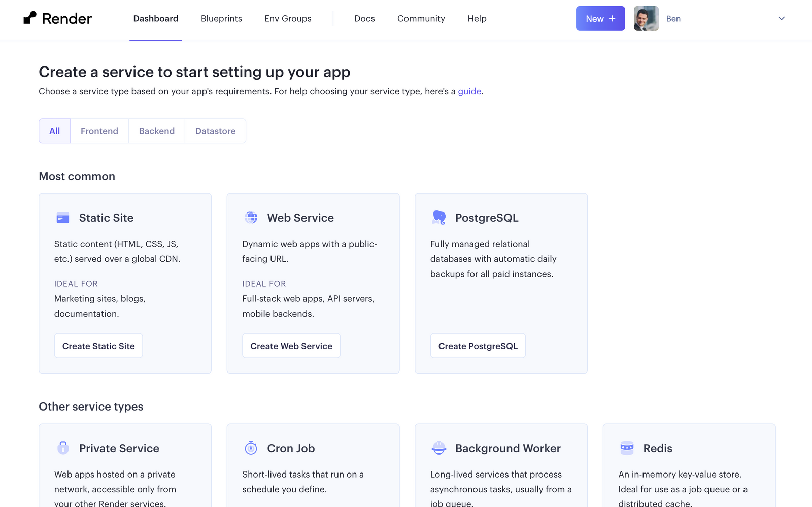The height and width of the screenshot is (507, 812).
Task: Click the Web Service globe icon
Action: point(251,218)
